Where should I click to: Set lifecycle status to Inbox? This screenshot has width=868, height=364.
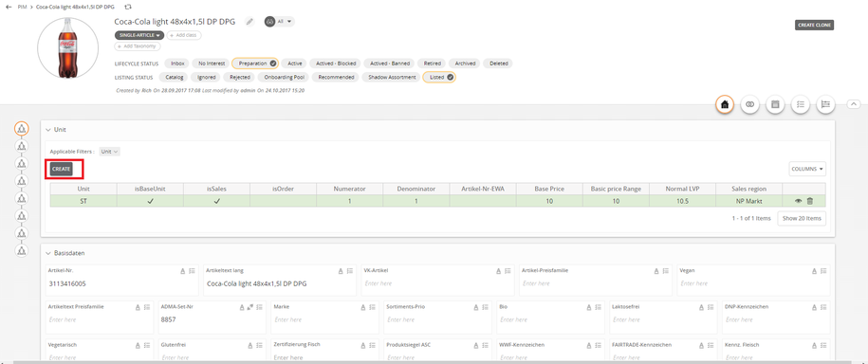click(177, 64)
